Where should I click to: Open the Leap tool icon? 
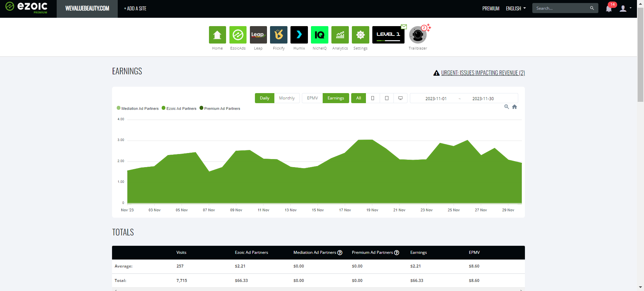pyautogui.click(x=258, y=35)
